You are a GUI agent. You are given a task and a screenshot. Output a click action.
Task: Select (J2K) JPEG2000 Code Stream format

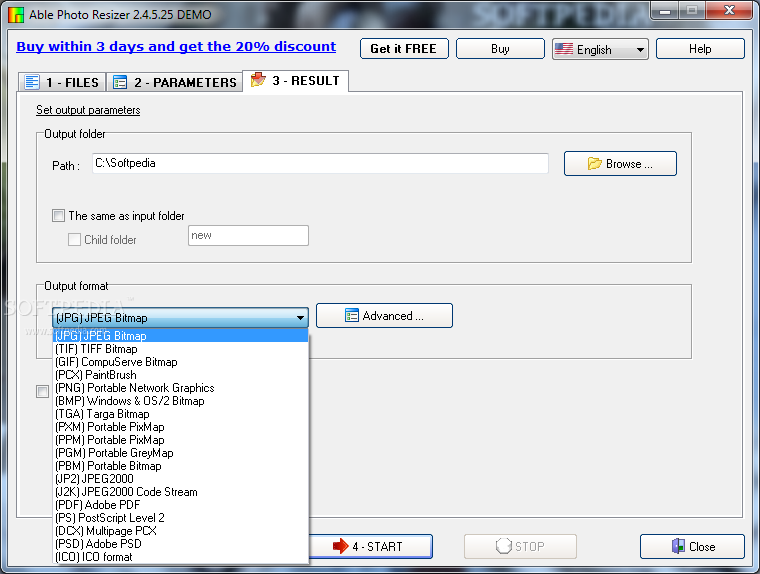coord(180,492)
